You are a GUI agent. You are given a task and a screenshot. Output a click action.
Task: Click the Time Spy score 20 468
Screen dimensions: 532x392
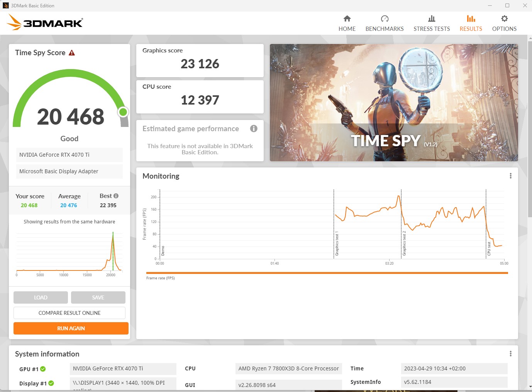(71, 117)
